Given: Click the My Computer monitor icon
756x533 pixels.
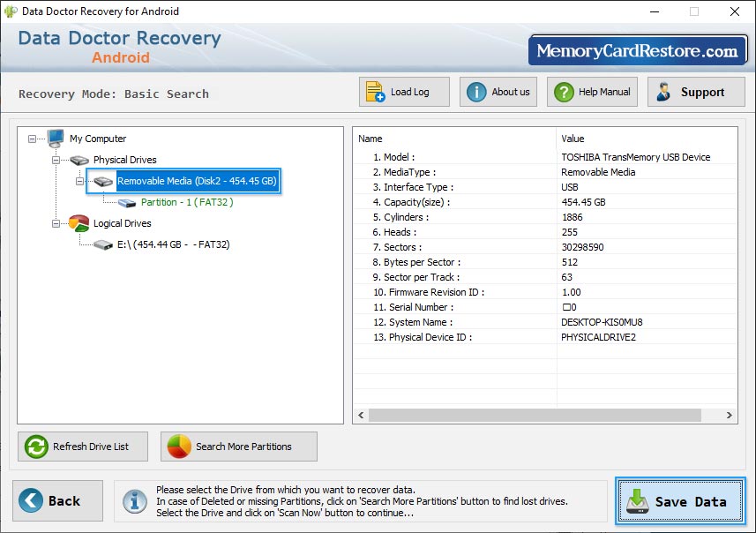Looking at the screenshot, I should click(56, 139).
